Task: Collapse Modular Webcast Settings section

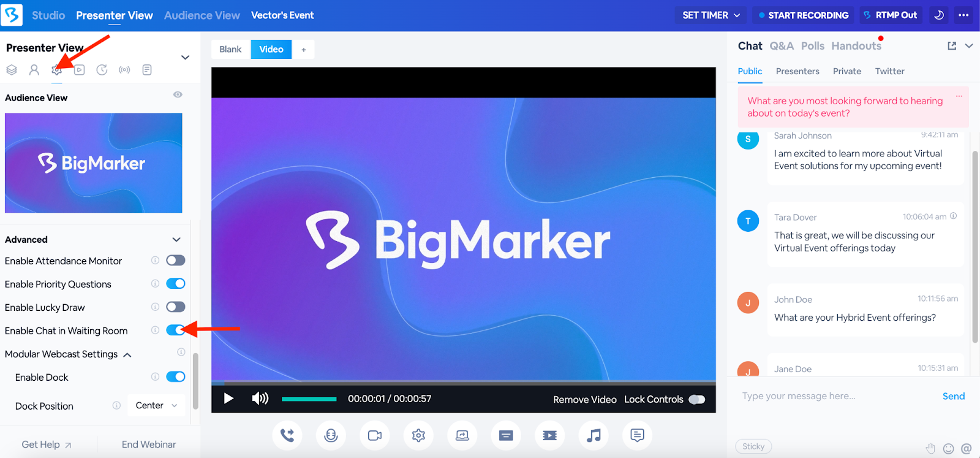Action: pos(127,355)
